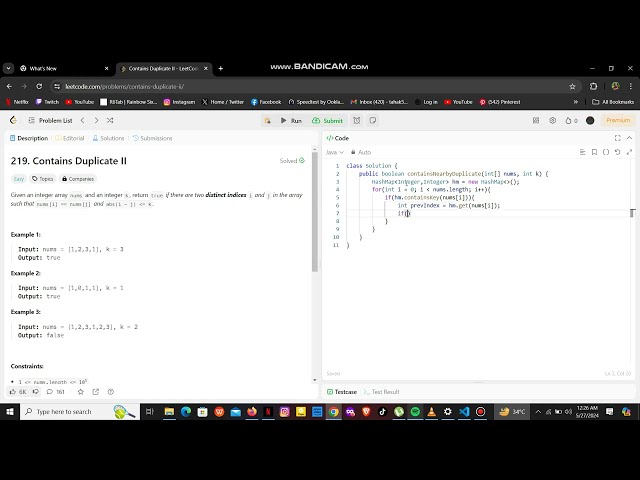
Task: Open the Windows Start menu
Action: (10, 412)
